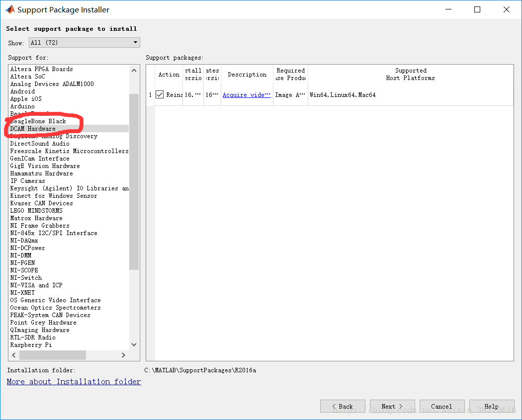
Task: Click Supported Host Platforms column header
Action: point(411,74)
